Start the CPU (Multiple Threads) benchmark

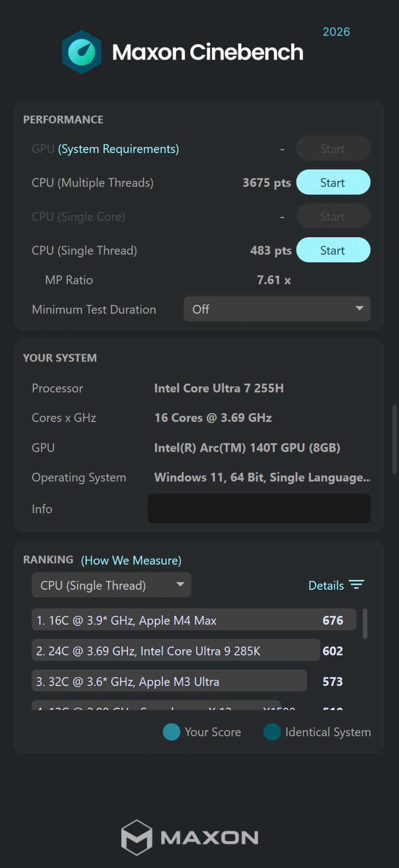(x=333, y=183)
